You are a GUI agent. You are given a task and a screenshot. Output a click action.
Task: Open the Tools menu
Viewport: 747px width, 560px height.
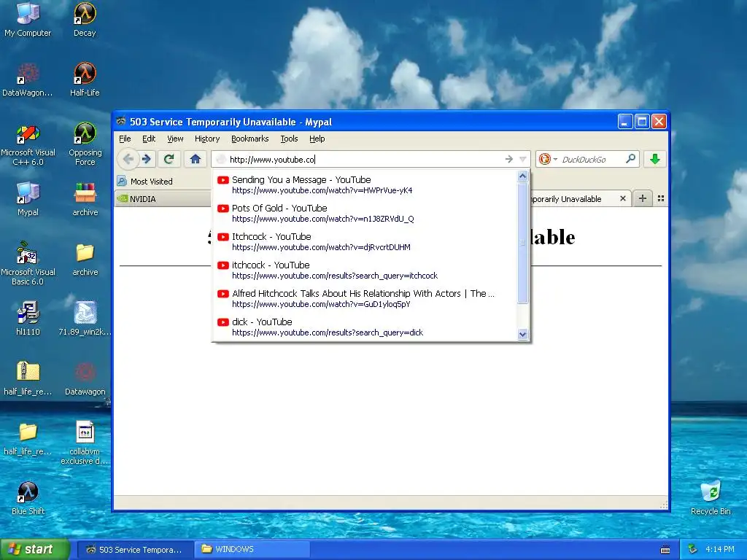(x=289, y=139)
